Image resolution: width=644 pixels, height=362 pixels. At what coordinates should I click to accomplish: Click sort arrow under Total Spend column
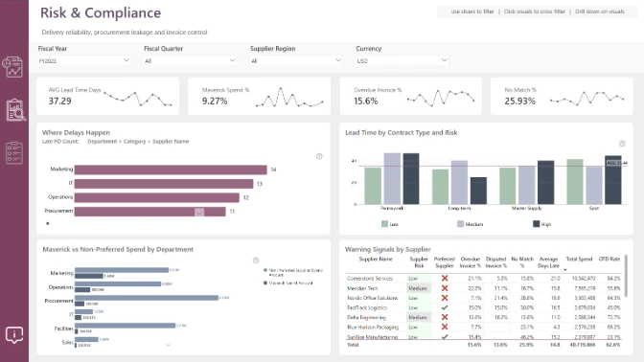point(565,270)
